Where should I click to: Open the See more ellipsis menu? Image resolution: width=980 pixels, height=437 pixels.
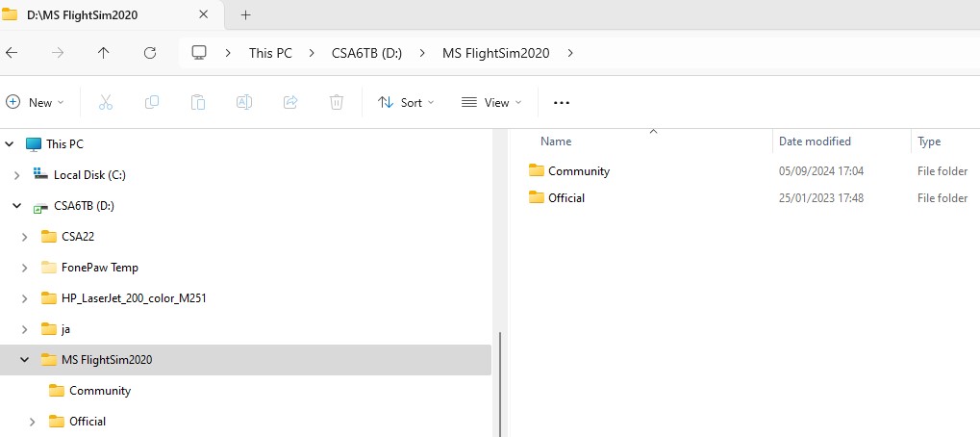562,103
